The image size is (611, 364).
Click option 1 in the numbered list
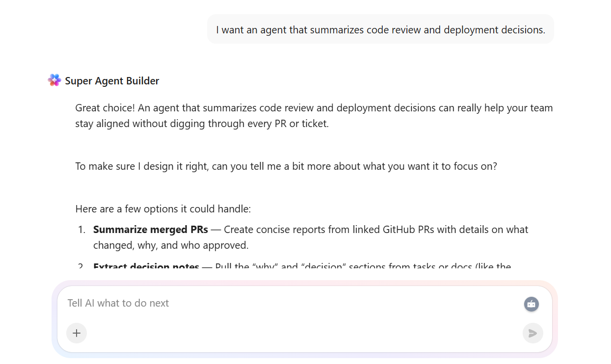pyautogui.click(x=309, y=236)
